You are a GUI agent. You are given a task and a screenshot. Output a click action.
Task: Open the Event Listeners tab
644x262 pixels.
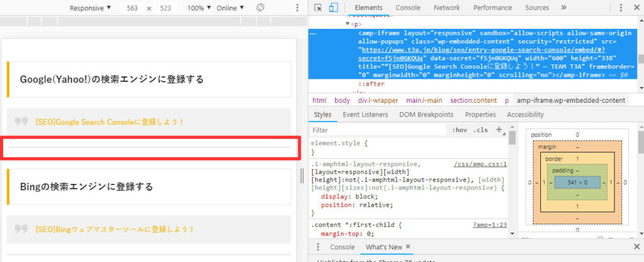pyautogui.click(x=365, y=115)
